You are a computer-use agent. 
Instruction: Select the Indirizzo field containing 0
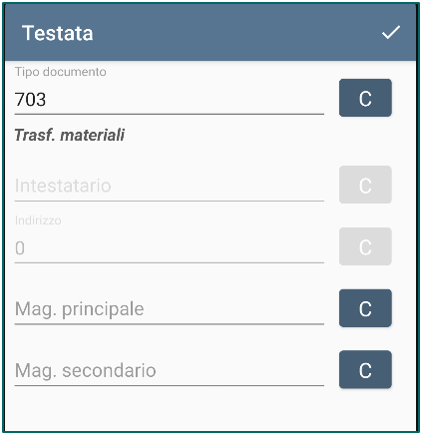pyautogui.click(x=169, y=248)
